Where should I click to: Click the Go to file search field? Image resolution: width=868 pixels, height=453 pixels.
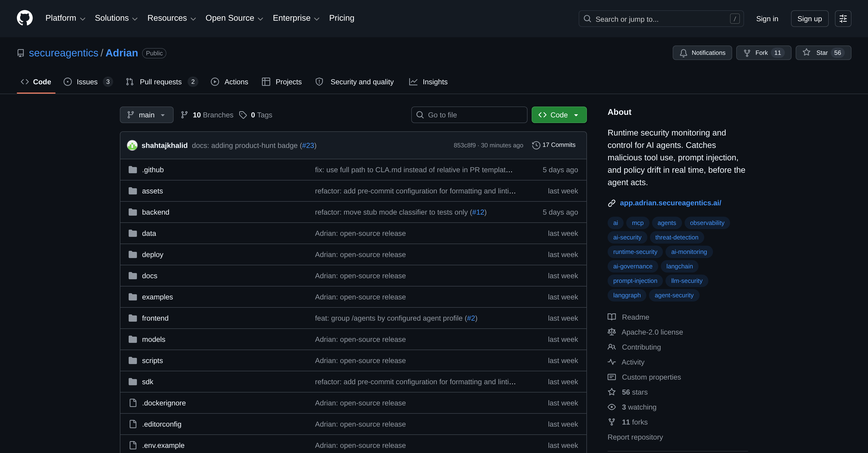tap(469, 115)
